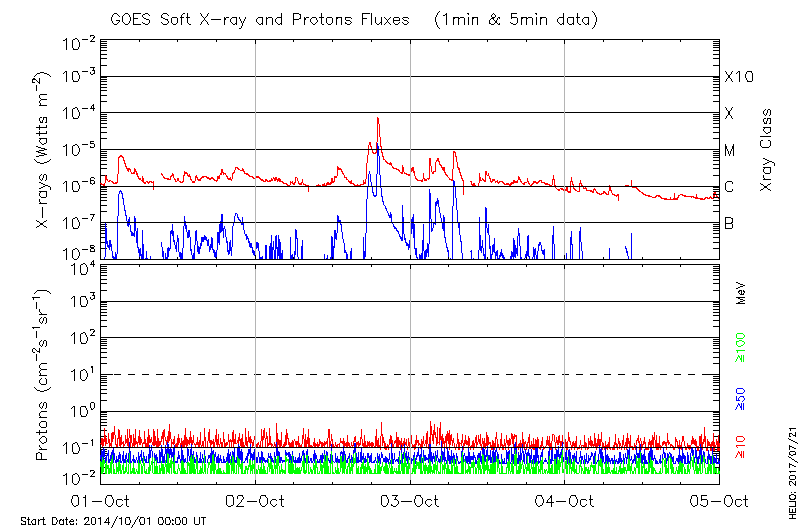The width and height of the screenshot is (800, 530).
Task: Click the tallest red X-ray flare peak
Action: 378,118
